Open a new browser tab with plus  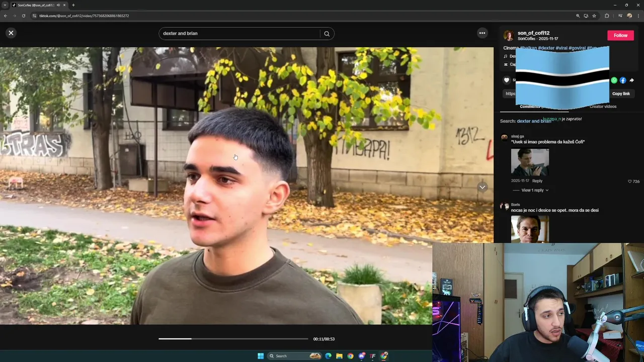[x=73, y=5]
